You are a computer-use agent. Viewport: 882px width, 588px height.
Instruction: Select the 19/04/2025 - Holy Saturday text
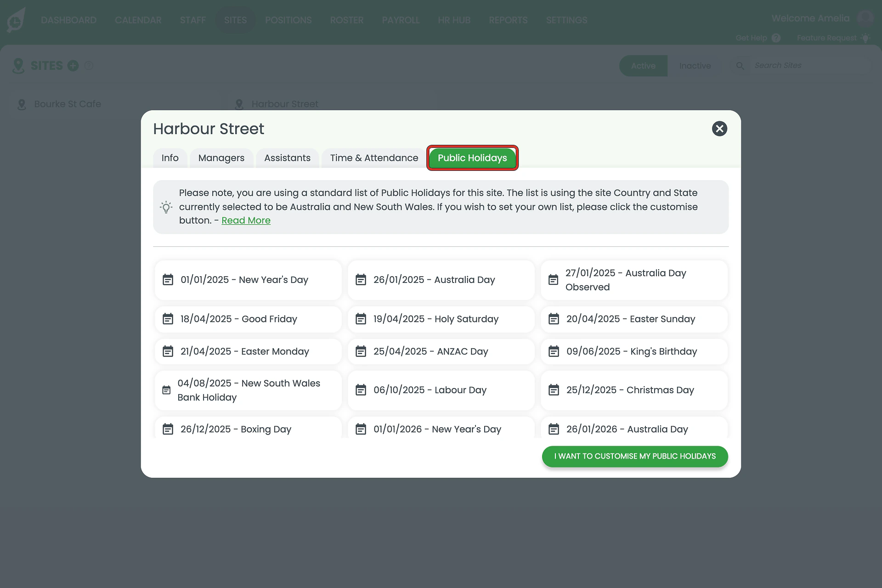tap(435, 319)
